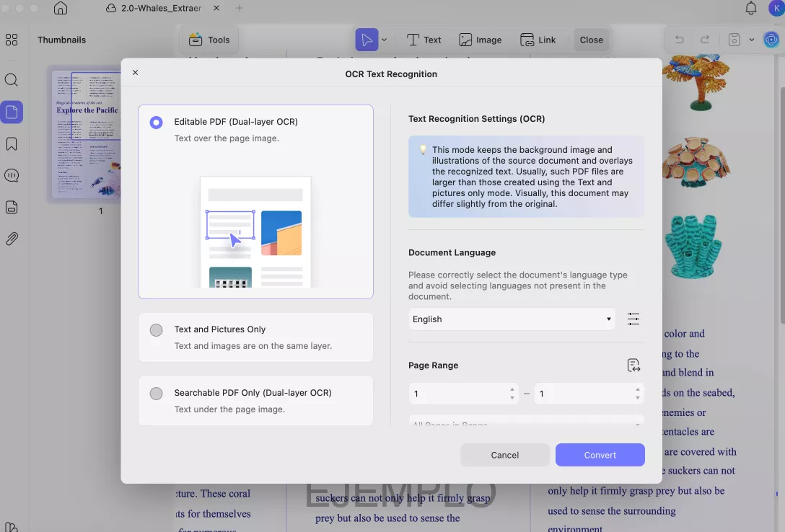Viewport: 785px width, 532px height.
Task: Open the Search tool in the sidebar
Action: 12,80
